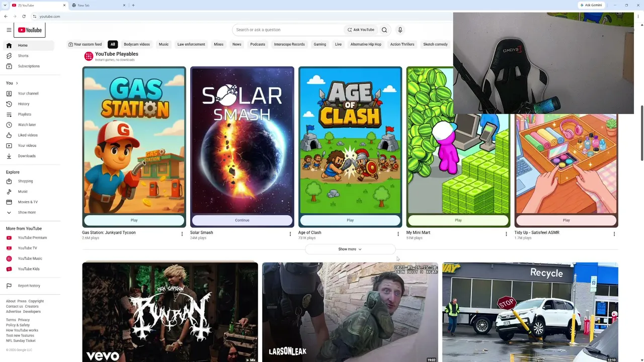Select the Gaming chip
The width and height of the screenshot is (644, 362).
(x=320, y=44)
